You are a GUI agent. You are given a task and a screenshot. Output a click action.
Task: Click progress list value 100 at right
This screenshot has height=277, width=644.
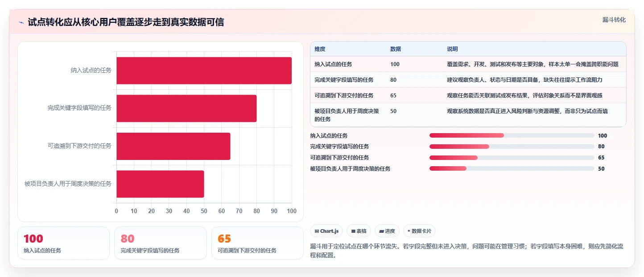603,136
